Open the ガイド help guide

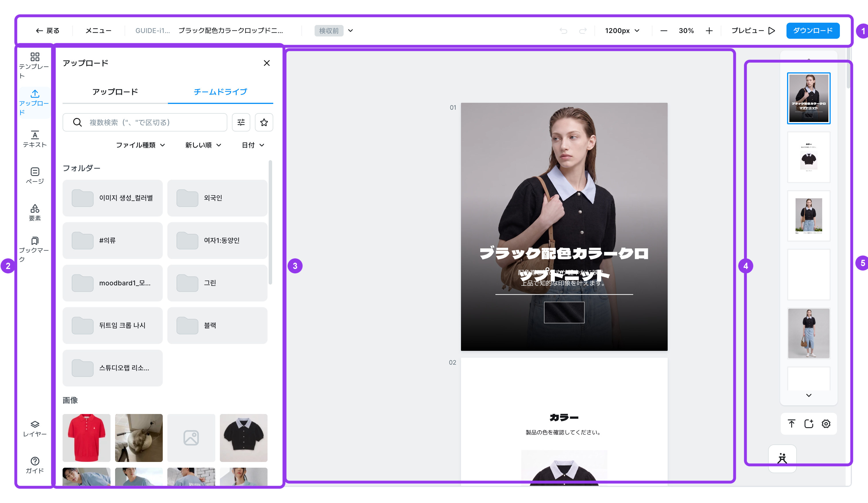pos(34,465)
